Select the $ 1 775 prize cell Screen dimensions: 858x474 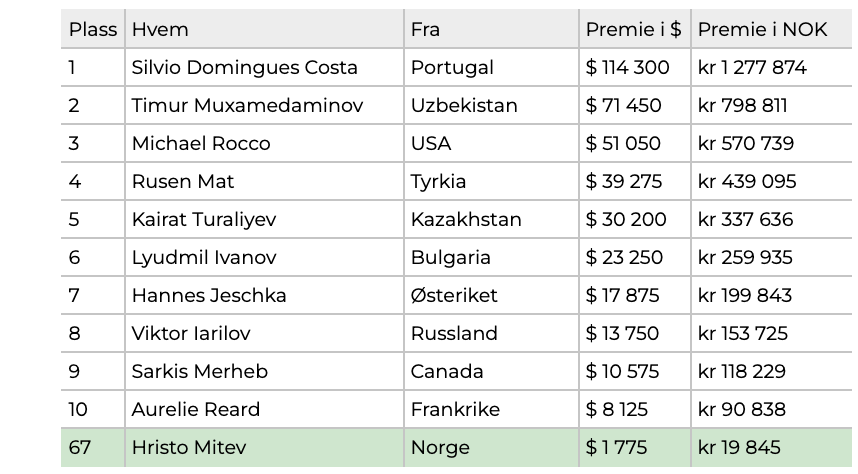(634, 448)
